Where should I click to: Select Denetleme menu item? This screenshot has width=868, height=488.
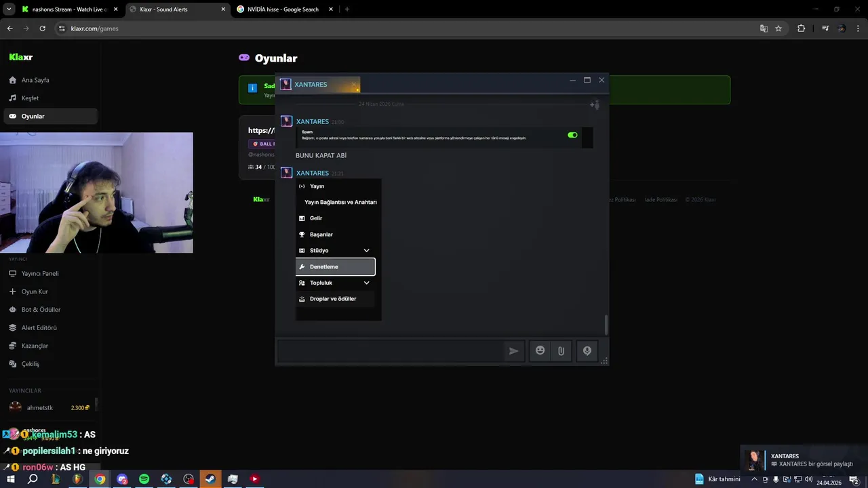click(x=336, y=267)
